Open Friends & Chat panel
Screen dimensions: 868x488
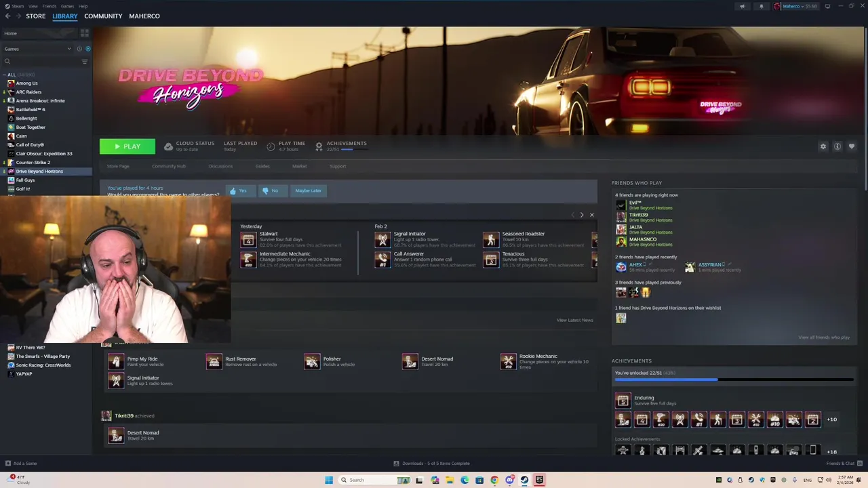click(x=844, y=464)
